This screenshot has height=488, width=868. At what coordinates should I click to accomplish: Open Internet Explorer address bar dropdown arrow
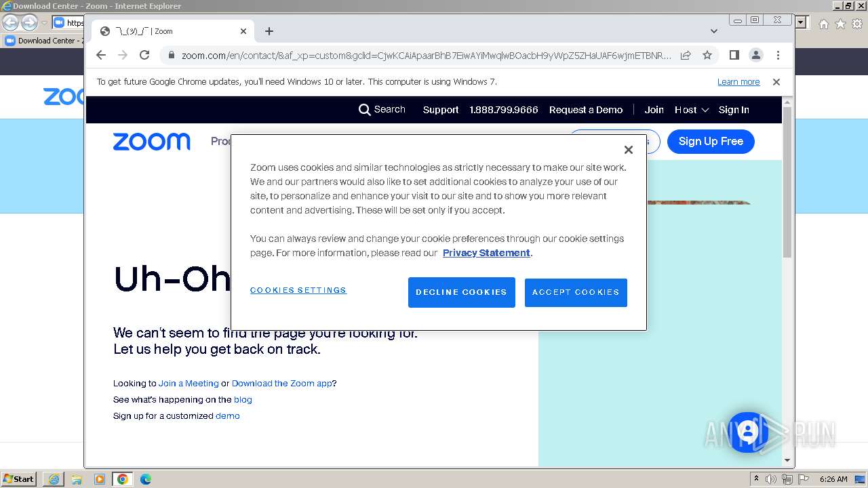coord(801,22)
